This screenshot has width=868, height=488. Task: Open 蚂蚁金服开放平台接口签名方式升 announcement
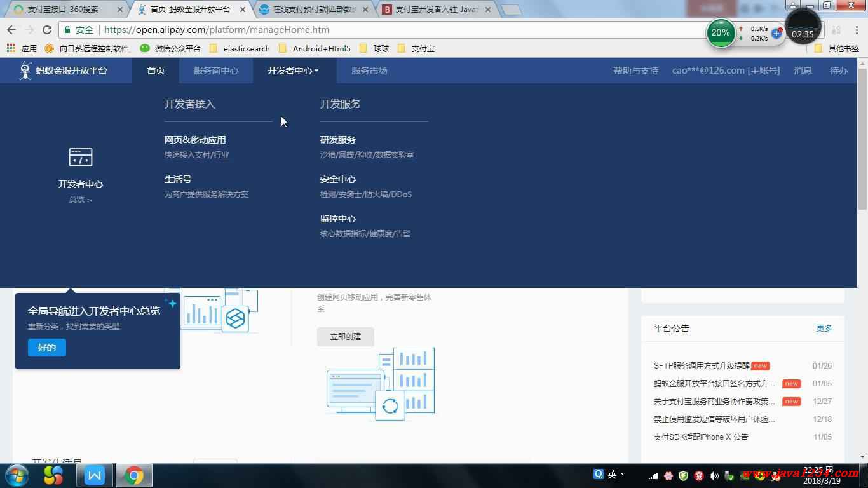point(715,384)
